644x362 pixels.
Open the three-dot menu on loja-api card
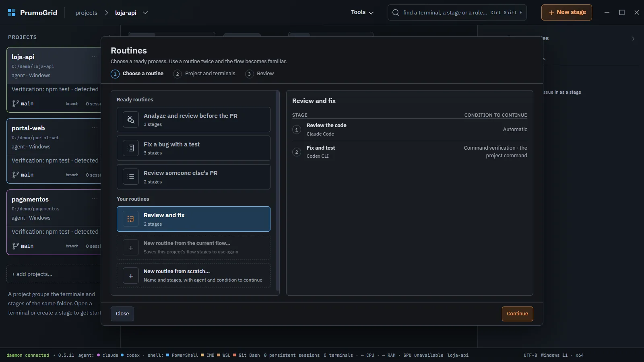click(95, 57)
